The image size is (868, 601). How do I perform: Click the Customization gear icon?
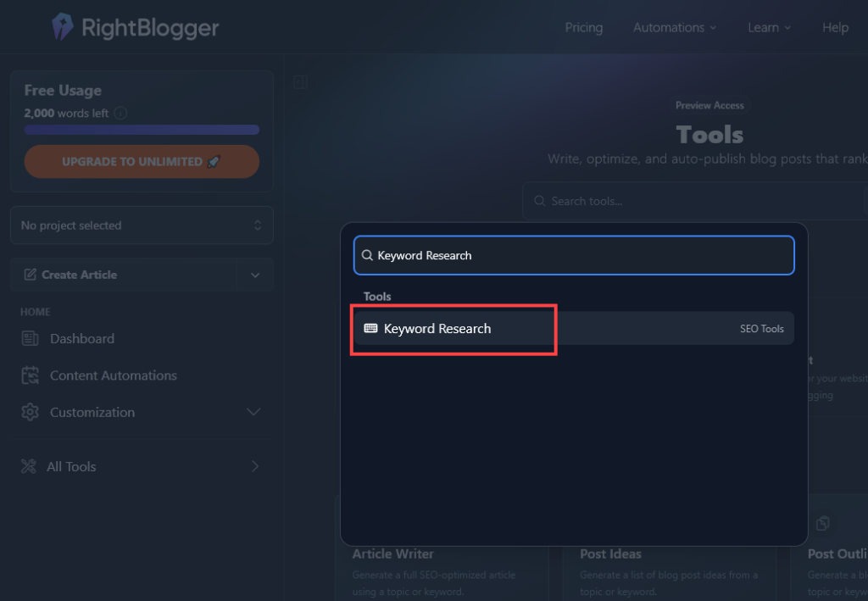(x=28, y=412)
